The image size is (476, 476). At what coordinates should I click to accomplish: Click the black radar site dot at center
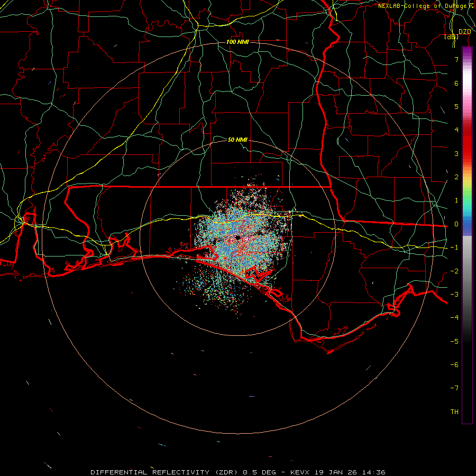tap(237, 237)
